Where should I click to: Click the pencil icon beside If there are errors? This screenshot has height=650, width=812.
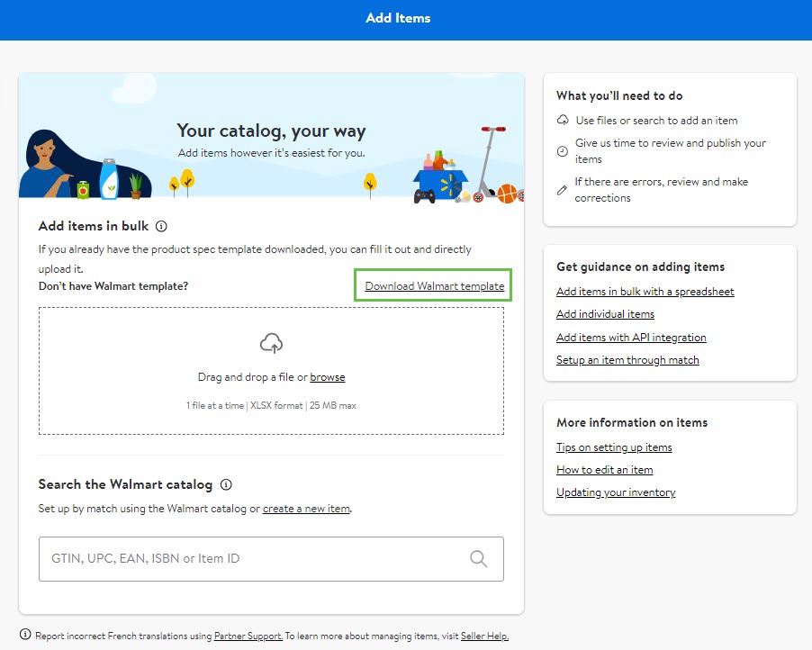(562, 190)
